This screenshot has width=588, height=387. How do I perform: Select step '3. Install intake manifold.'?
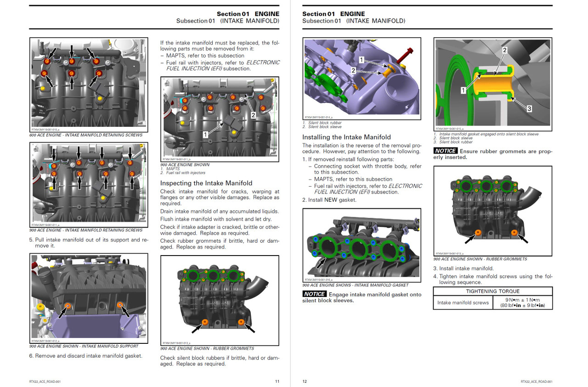pyautogui.click(x=464, y=268)
